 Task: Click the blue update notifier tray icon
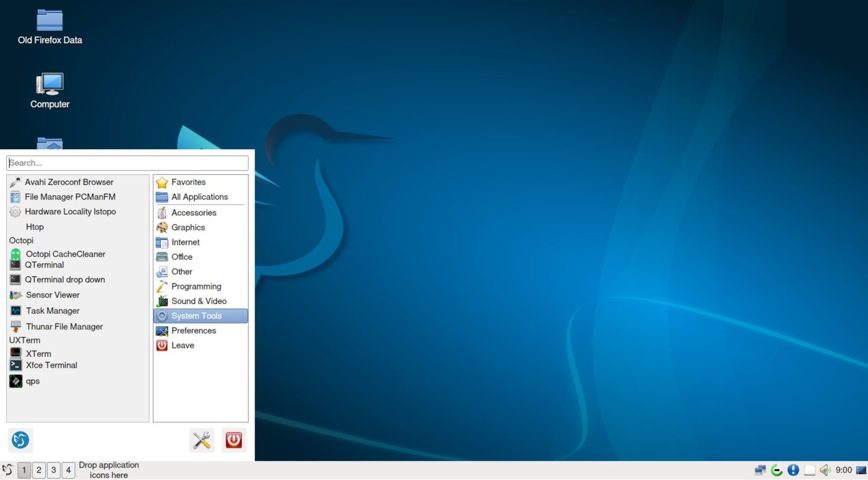point(793,470)
